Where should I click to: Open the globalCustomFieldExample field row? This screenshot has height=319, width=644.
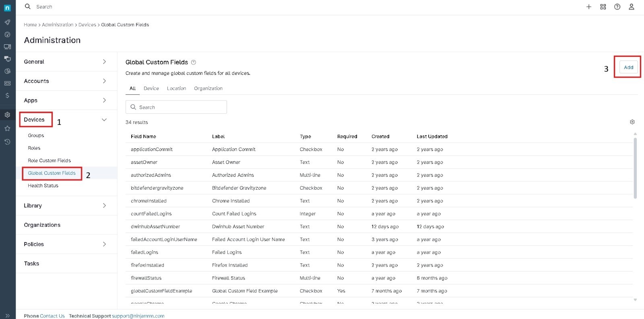tap(379, 291)
